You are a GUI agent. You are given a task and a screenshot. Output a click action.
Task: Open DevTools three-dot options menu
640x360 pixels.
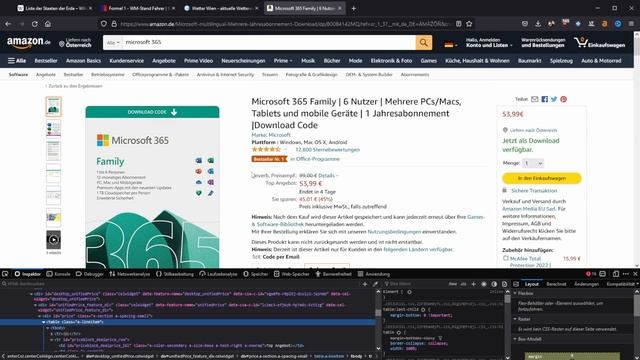tap(626, 274)
